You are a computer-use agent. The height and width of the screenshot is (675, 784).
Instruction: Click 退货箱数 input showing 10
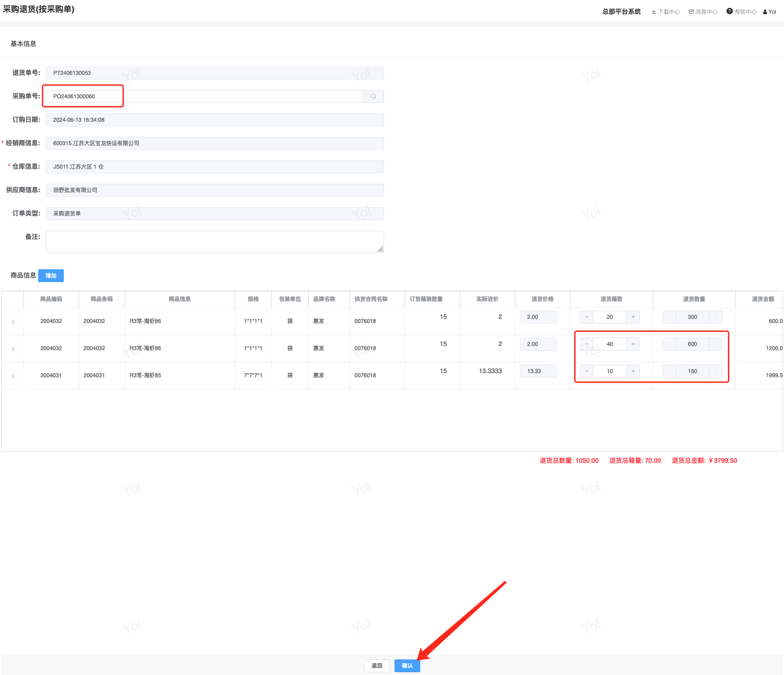[x=610, y=371]
